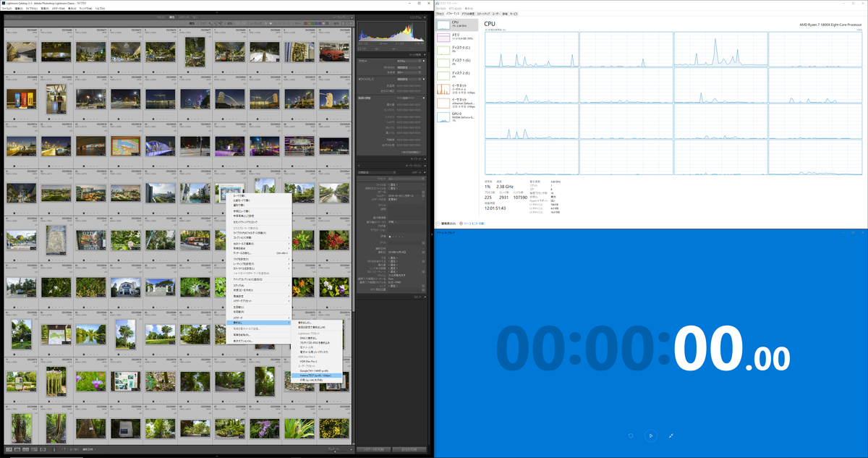
Task: Select CPU in Task Manager sidebar
Action: tap(456, 25)
